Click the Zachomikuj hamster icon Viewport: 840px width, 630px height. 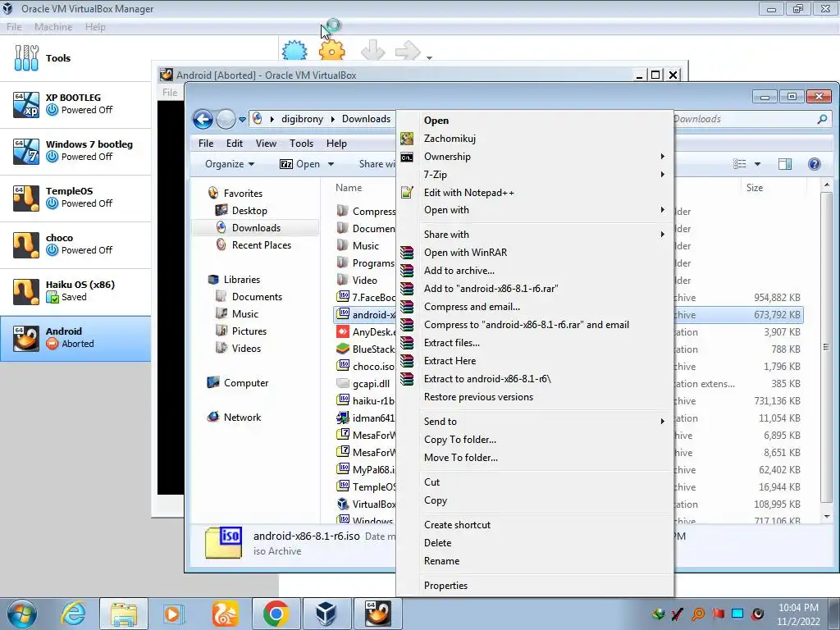(x=407, y=139)
